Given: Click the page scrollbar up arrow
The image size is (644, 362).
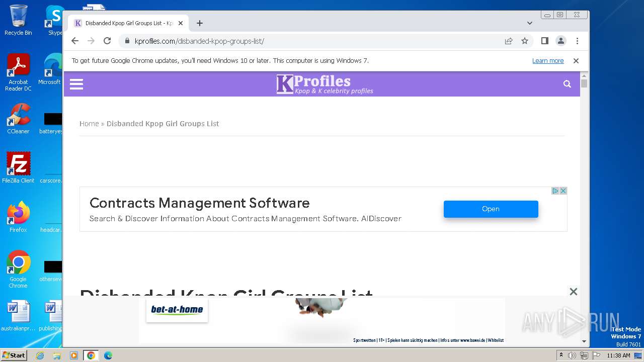Looking at the screenshot, I should [584, 75].
